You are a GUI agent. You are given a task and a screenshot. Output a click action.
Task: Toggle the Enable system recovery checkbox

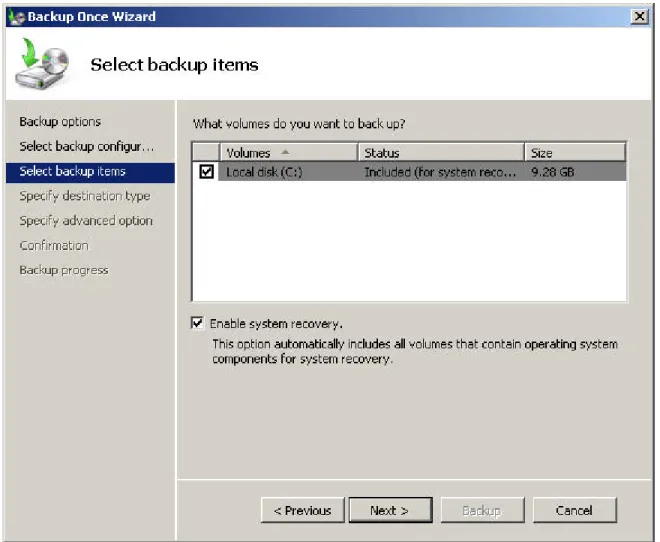tap(197, 323)
